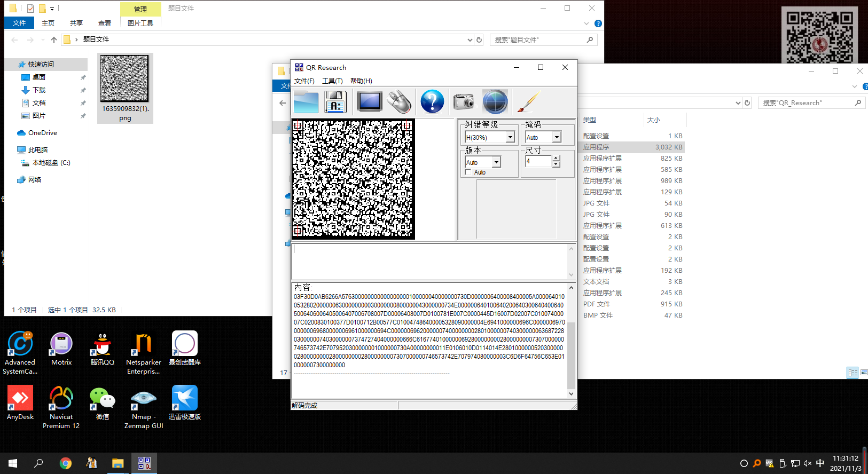Open 帮助(H) menu in QR Research
Viewport: 868px width, 474px height.
361,81
